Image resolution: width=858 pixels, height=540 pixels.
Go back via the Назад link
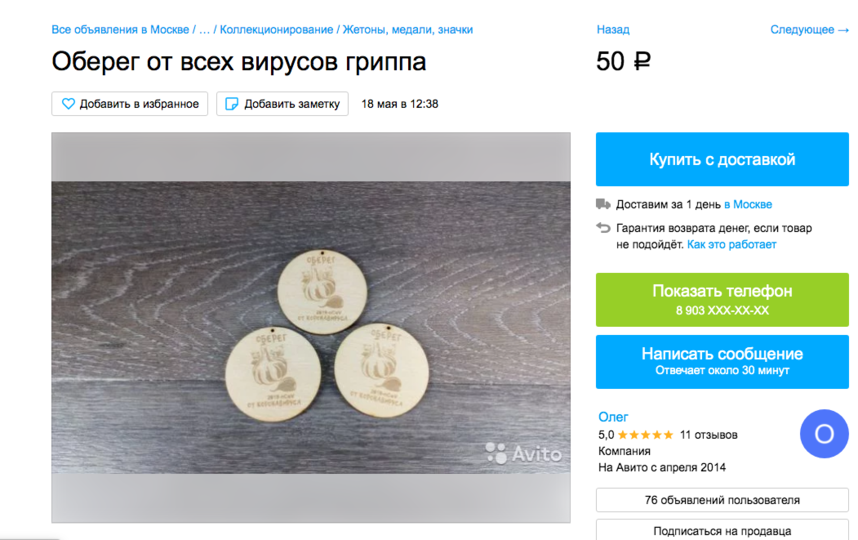pyautogui.click(x=613, y=30)
